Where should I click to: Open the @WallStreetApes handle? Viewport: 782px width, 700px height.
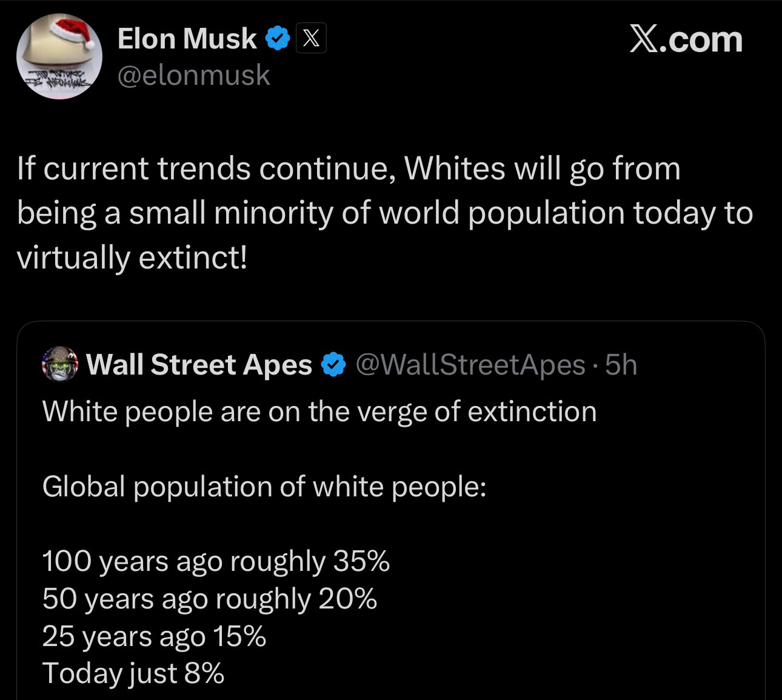(x=470, y=365)
